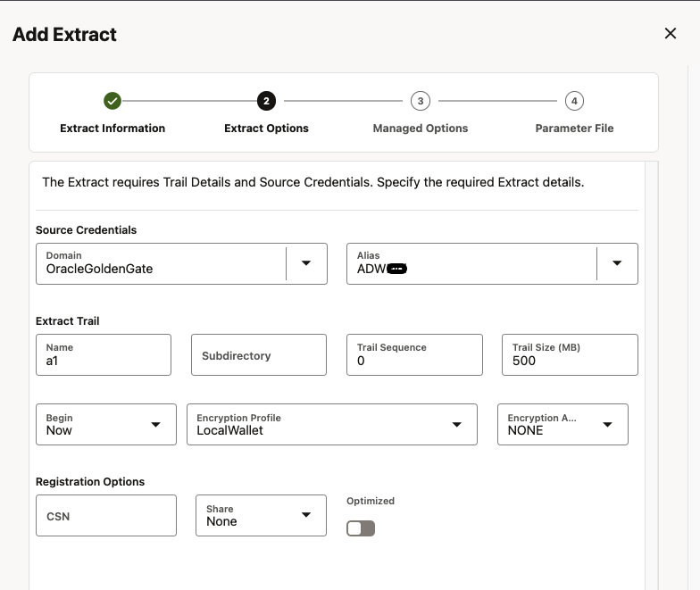The height and width of the screenshot is (590, 700).
Task: Click the Extract Trail heading
Action: click(68, 321)
